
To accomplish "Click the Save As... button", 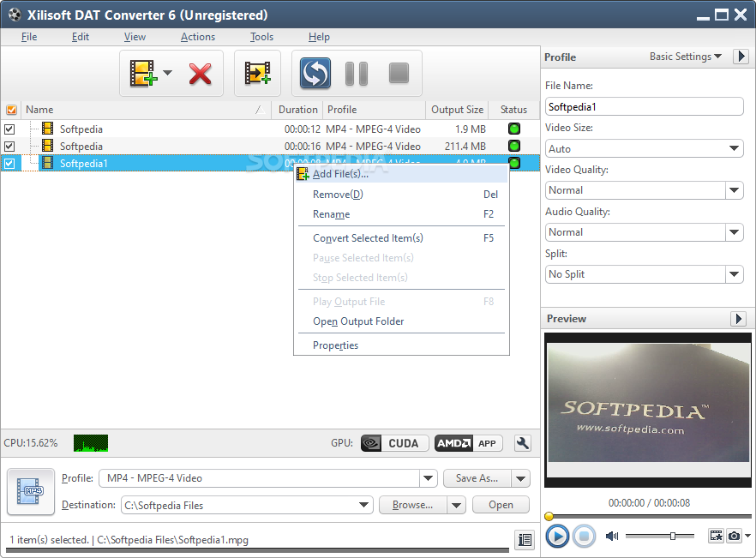I will point(477,478).
